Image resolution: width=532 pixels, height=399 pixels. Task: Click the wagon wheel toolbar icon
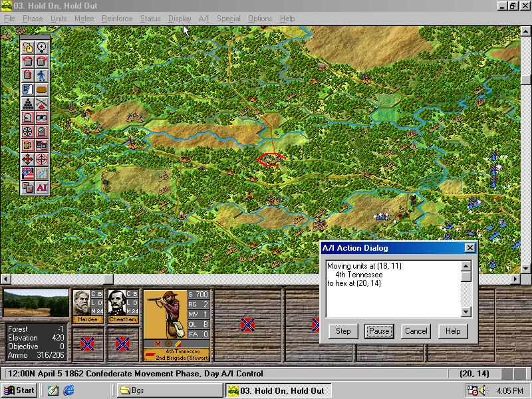pos(28,132)
